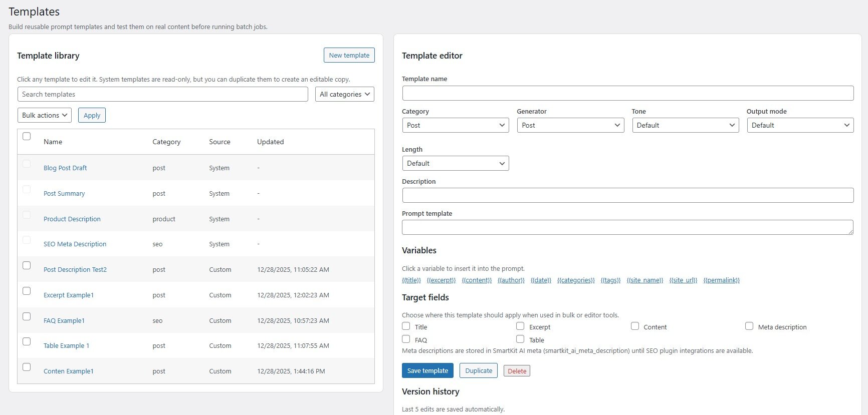Click inside the Prompt template text area
Image resolution: width=868 pixels, height=415 pixels.
[627, 227]
